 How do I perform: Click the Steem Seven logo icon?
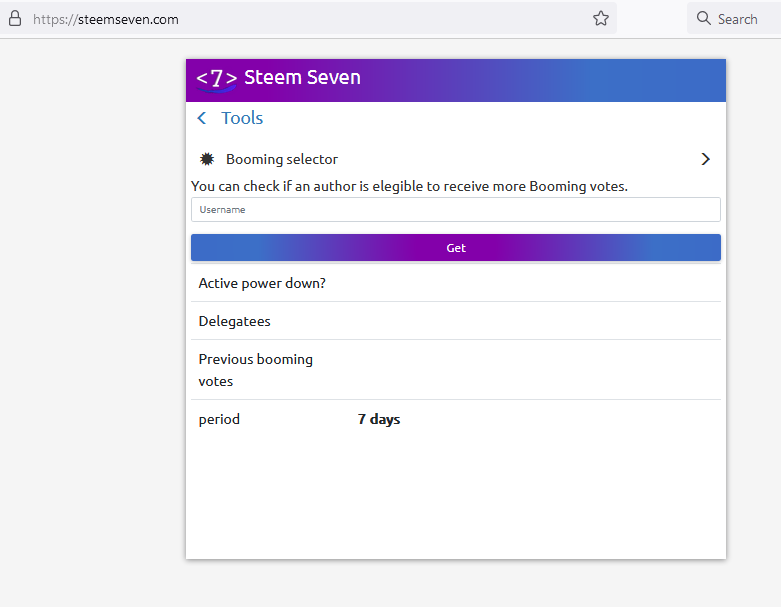(x=217, y=79)
